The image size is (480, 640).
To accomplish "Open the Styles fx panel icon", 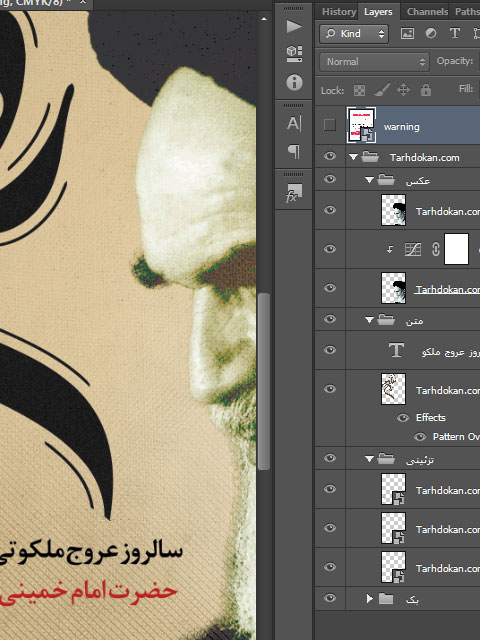I will click(294, 193).
